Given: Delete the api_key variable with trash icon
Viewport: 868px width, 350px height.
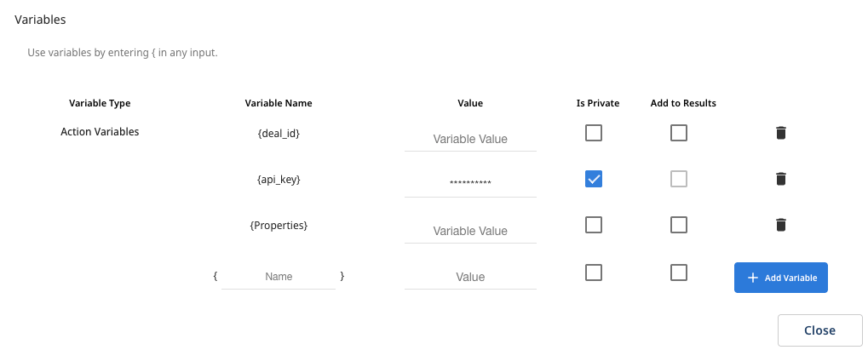Looking at the screenshot, I should coord(780,179).
